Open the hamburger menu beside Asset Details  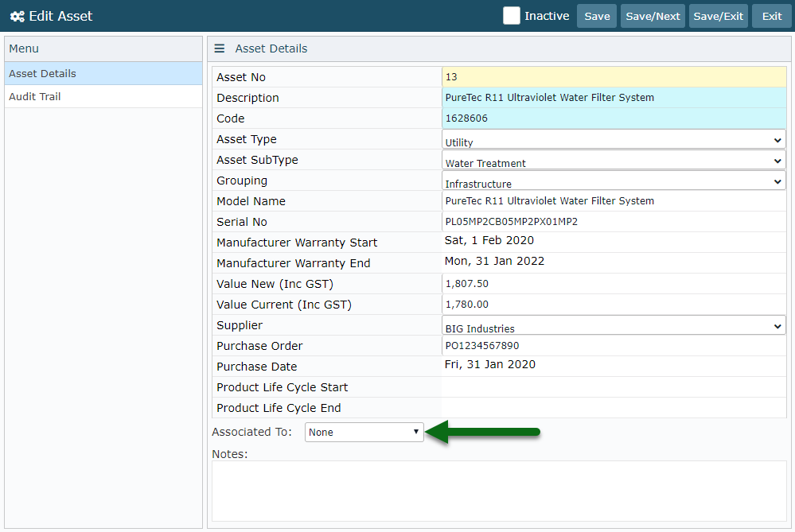pyautogui.click(x=219, y=49)
